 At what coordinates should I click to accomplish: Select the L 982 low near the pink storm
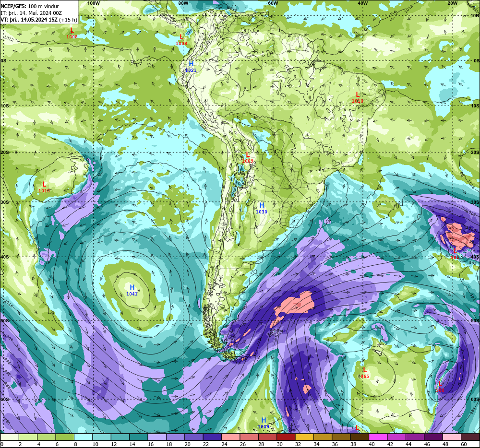(x=455, y=254)
